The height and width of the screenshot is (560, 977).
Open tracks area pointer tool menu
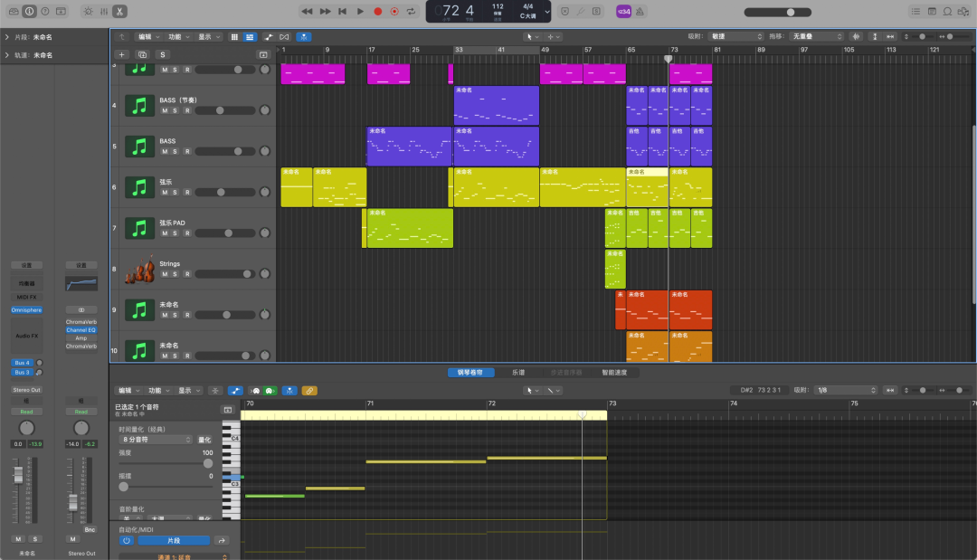pos(532,37)
